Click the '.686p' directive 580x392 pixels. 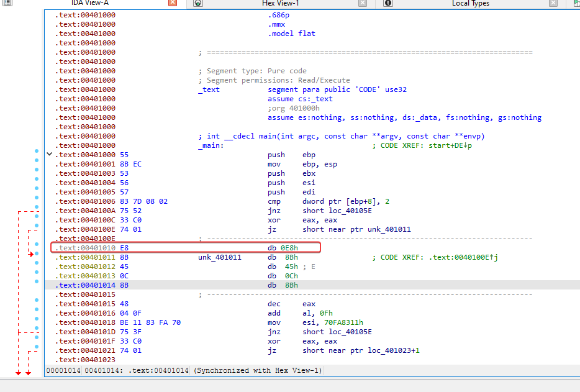click(x=278, y=15)
